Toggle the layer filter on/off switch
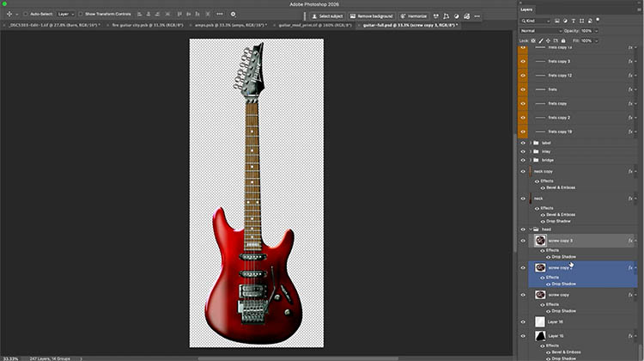Image resolution: width=644 pixels, height=361 pixels. coord(598,20)
